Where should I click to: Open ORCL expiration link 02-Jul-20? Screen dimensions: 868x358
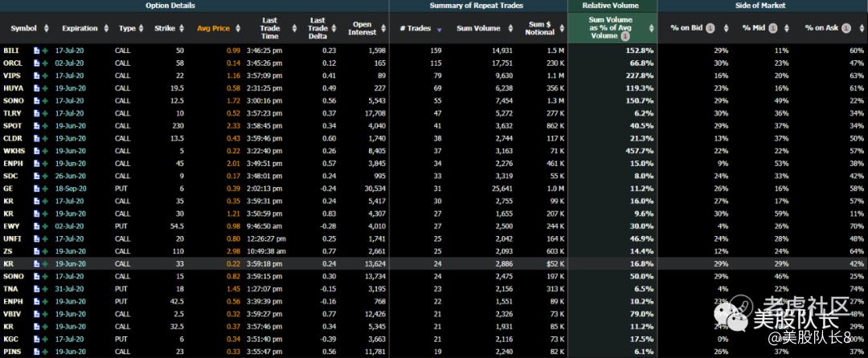[x=69, y=63]
